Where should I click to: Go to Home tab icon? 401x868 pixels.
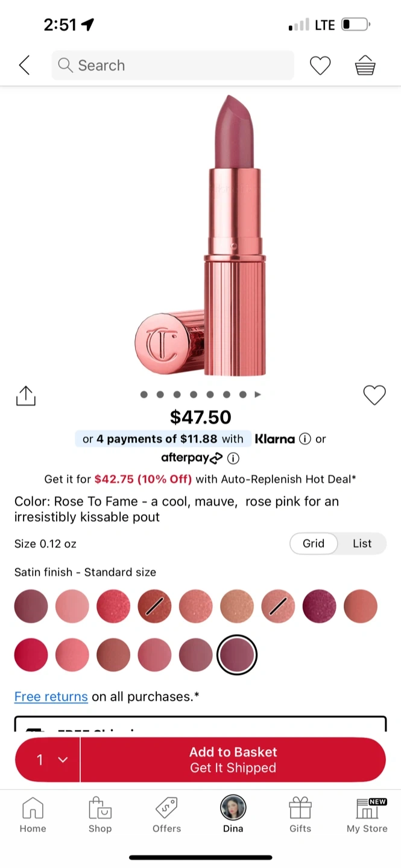pos(33,814)
